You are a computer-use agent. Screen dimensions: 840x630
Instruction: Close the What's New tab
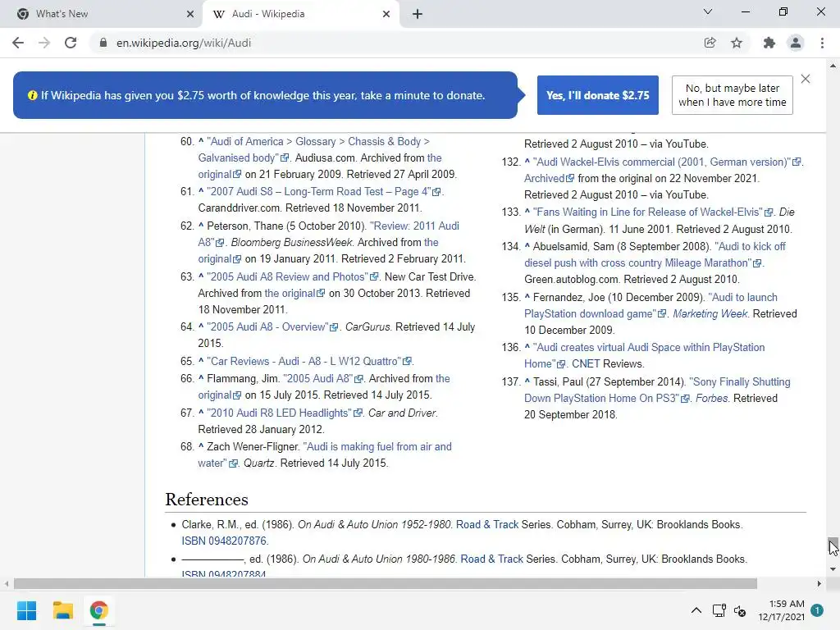190,15
